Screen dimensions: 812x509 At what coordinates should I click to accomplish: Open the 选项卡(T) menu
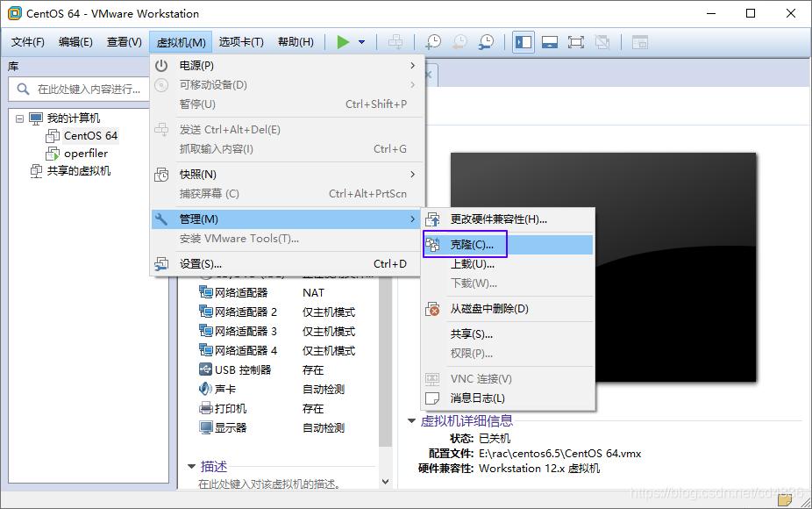click(x=241, y=40)
